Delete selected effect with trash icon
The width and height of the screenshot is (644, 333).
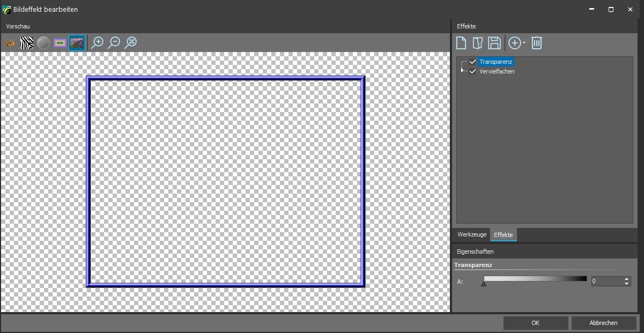(537, 43)
